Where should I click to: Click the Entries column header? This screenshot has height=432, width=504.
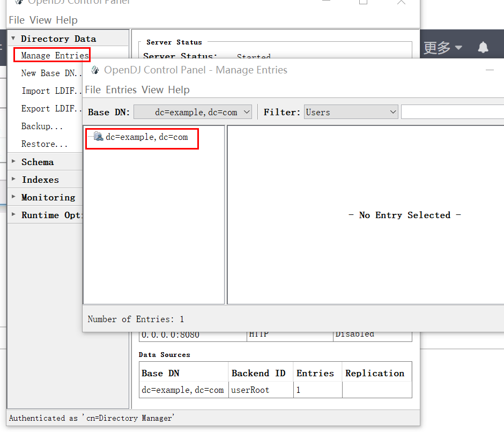(x=317, y=373)
